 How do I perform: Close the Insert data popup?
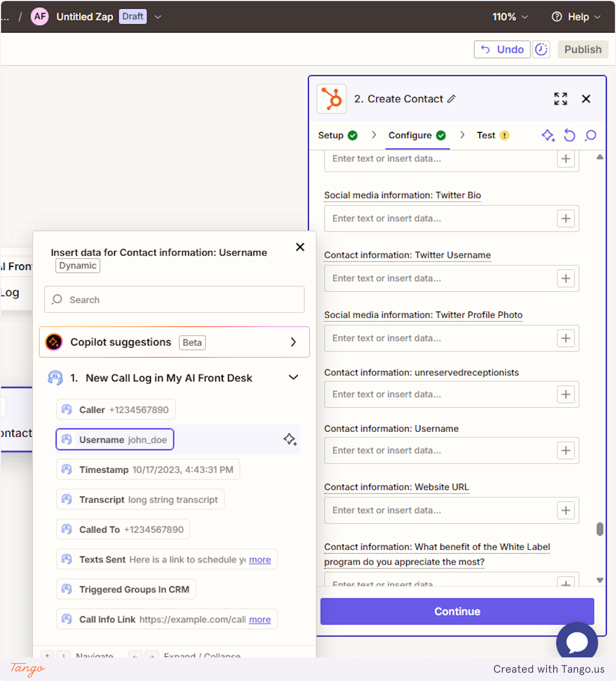tap(300, 247)
